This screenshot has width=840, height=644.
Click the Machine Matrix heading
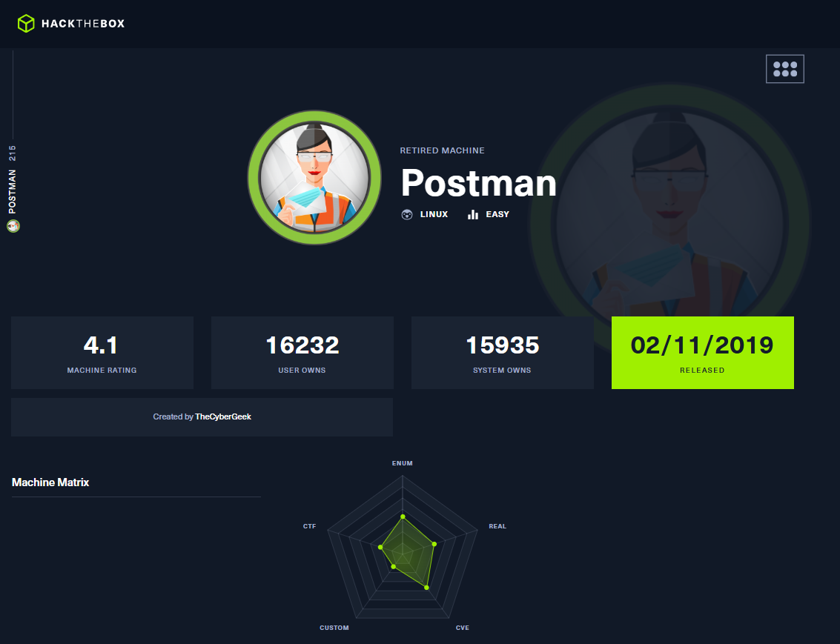tap(50, 482)
